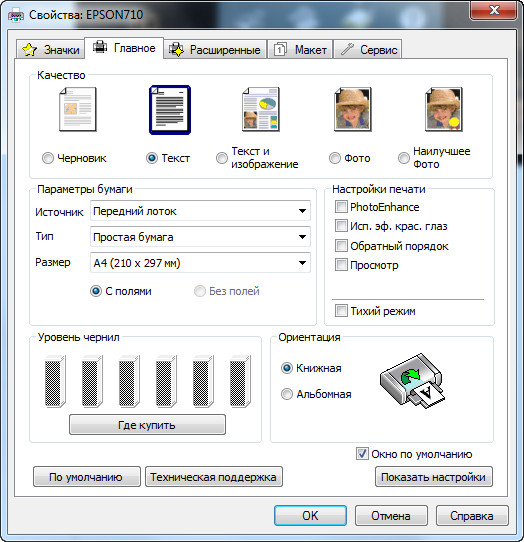This screenshot has height=542, width=524.
Task: Click the Показать настройки button
Action: [x=433, y=477]
